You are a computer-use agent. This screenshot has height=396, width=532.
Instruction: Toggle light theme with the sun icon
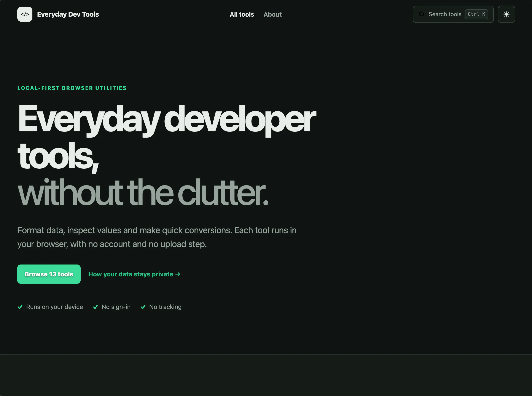(x=506, y=14)
